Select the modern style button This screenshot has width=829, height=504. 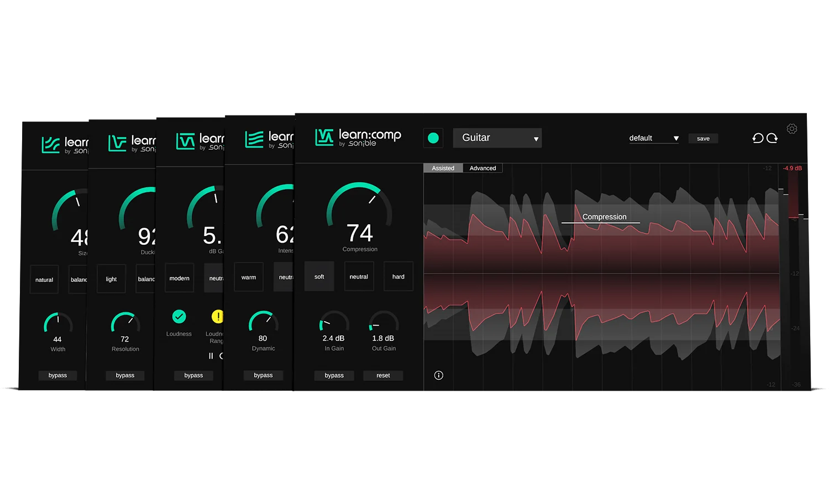pos(179,278)
